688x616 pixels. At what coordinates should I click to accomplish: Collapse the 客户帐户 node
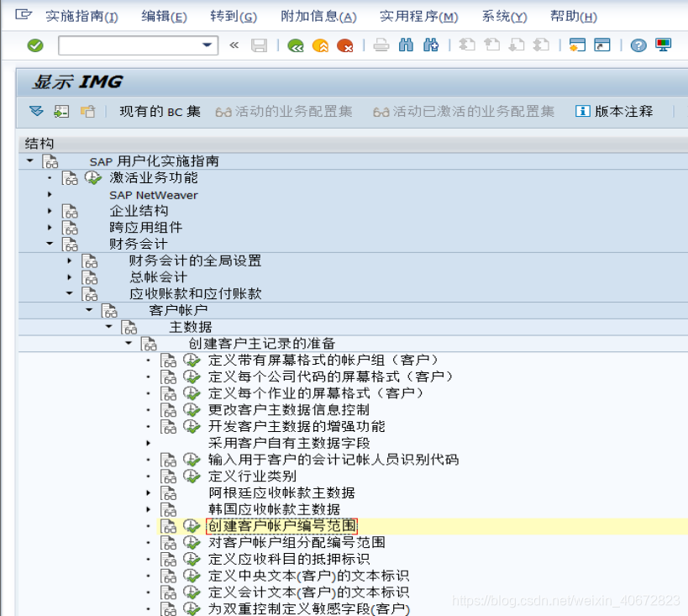[89, 309]
